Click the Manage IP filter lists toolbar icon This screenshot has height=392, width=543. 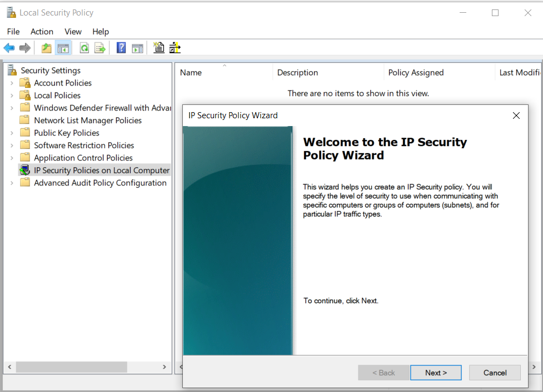pos(175,47)
